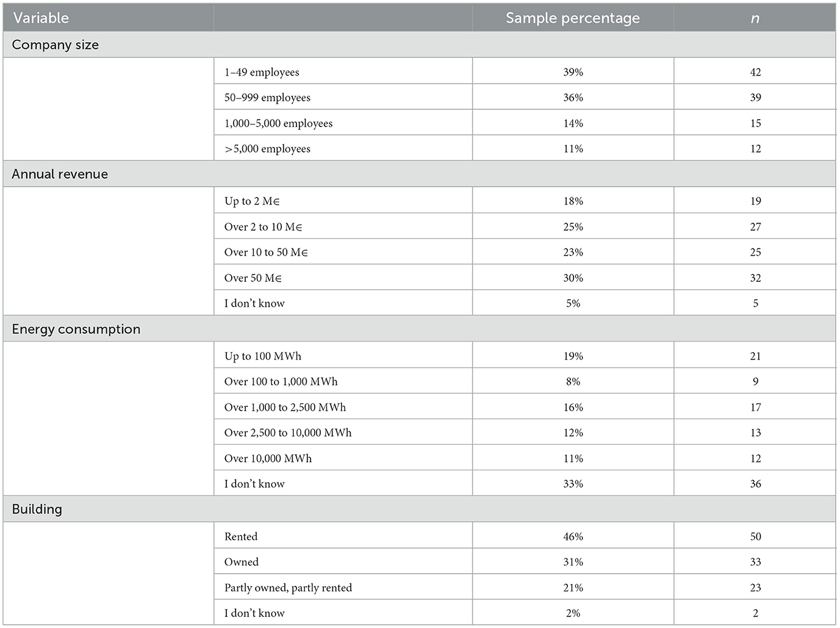Image resolution: width=840 pixels, height=628 pixels.
Task: Click the 33% percentage value
Action: (x=573, y=484)
